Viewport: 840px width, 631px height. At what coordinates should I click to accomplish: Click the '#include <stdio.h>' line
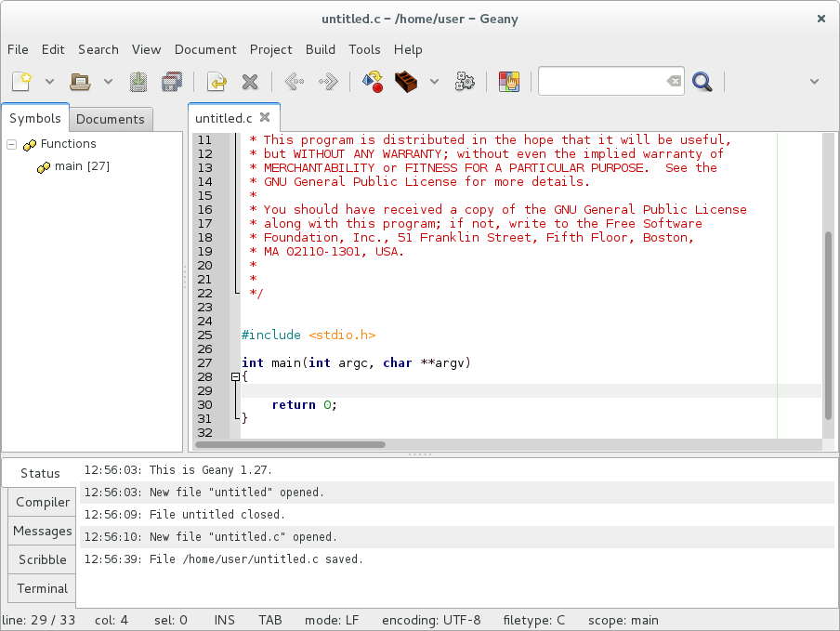point(308,335)
